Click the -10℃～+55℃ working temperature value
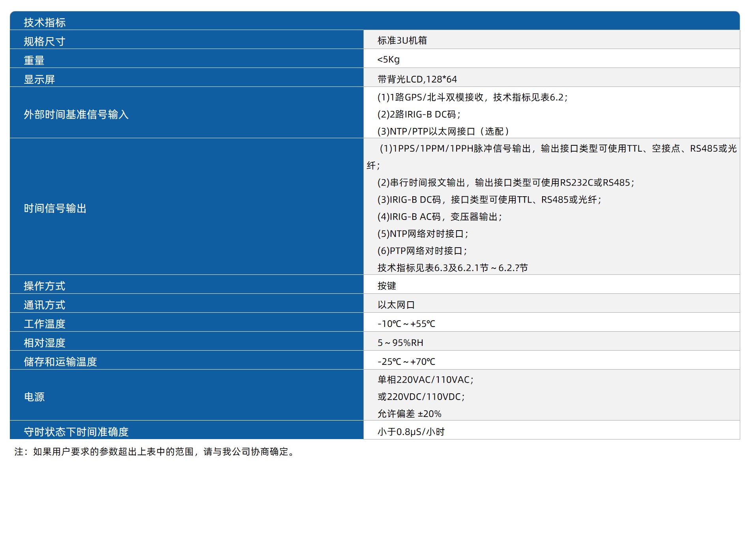 coord(406,323)
